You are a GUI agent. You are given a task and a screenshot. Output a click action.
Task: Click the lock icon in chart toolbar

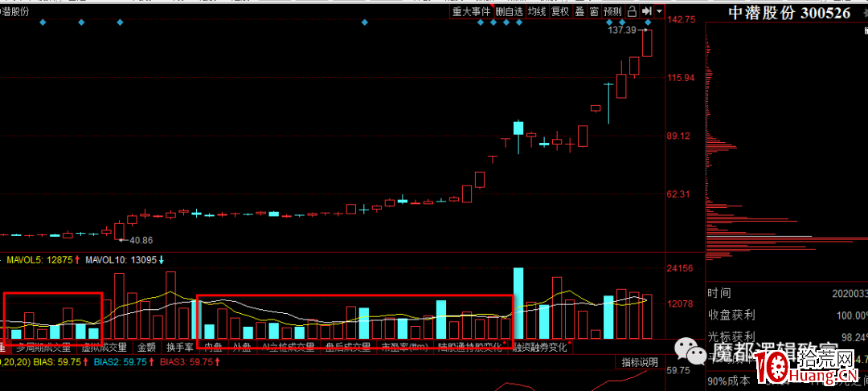pos(632,11)
